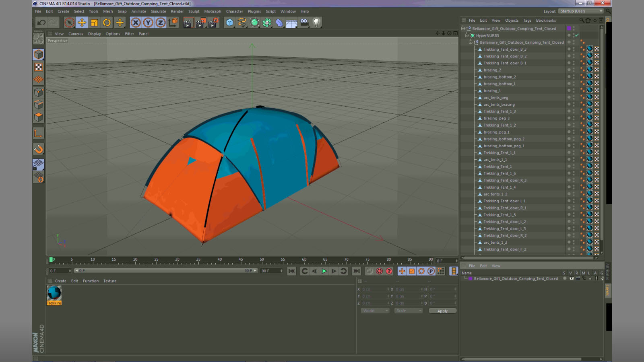The width and height of the screenshot is (644, 362).
Task: Open the frame-rate filmstrip dropdown icon
Action: [x=454, y=271]
